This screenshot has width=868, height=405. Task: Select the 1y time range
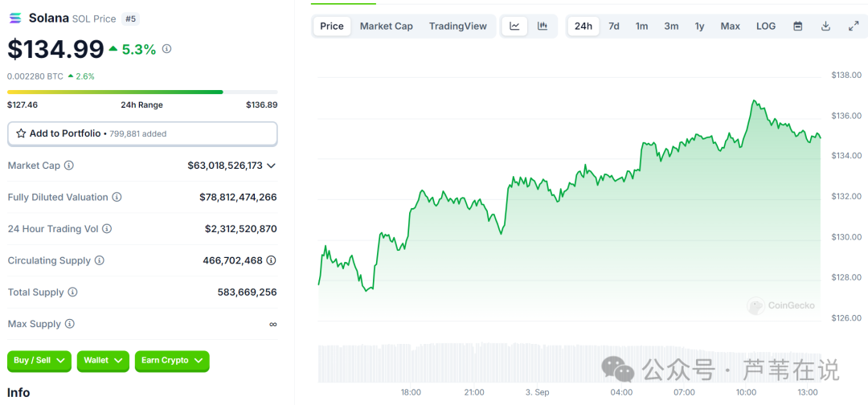point(700,27)
